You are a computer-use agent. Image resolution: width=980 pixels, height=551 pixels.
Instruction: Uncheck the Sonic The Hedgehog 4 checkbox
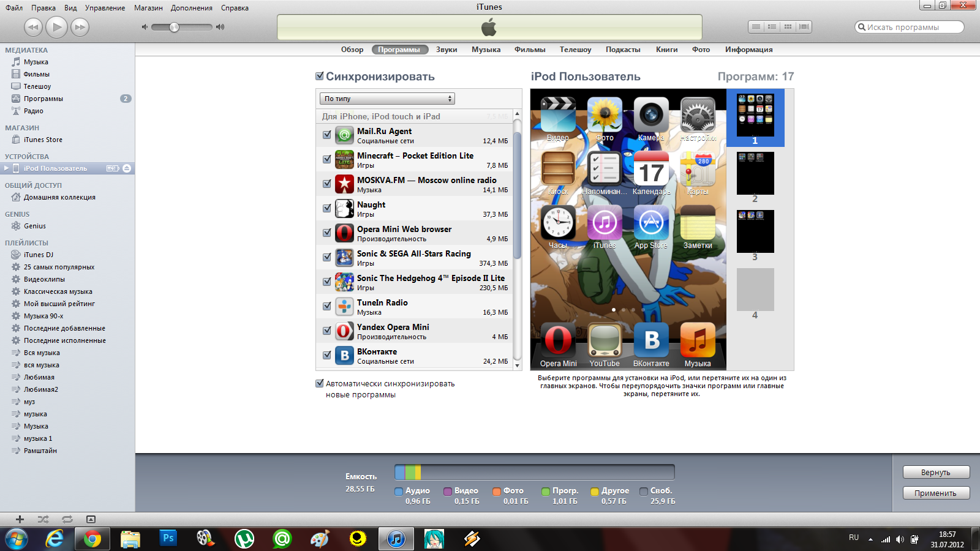[x=326, y=282]
